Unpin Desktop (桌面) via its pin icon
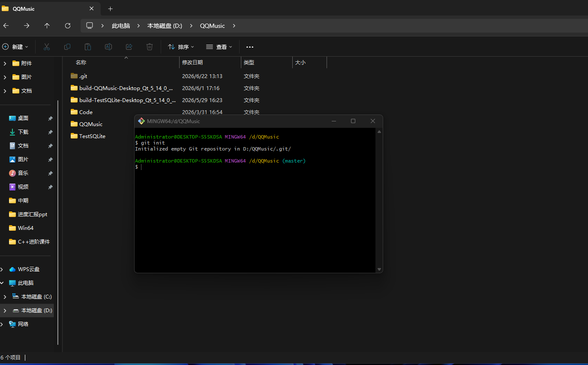This screenshot has height=365, width=588. pyautogui.click(x=50, y=118)
